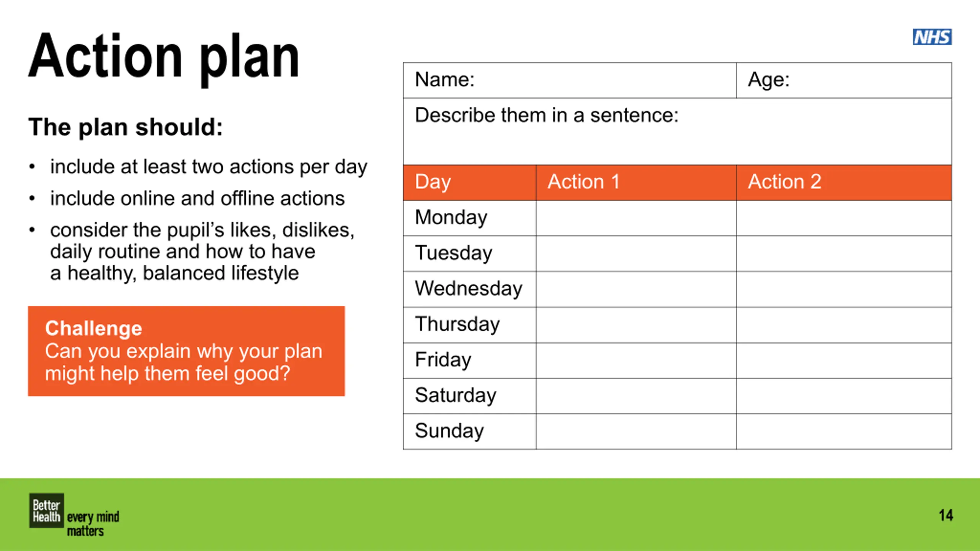Click the Action plan title

[163, 58]
